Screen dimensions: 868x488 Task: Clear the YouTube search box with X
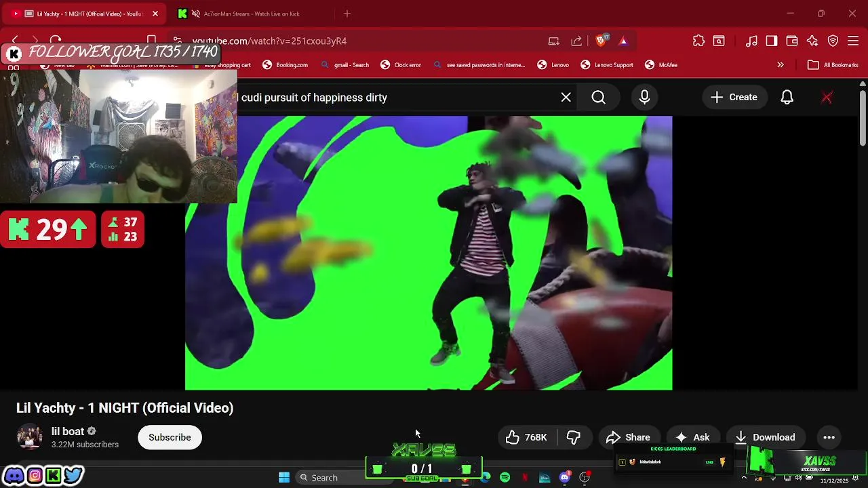click(x=566, y=97)
